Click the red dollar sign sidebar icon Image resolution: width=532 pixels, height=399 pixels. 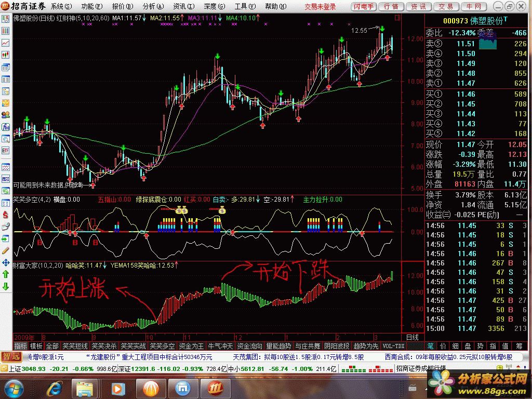pos(5,215)
